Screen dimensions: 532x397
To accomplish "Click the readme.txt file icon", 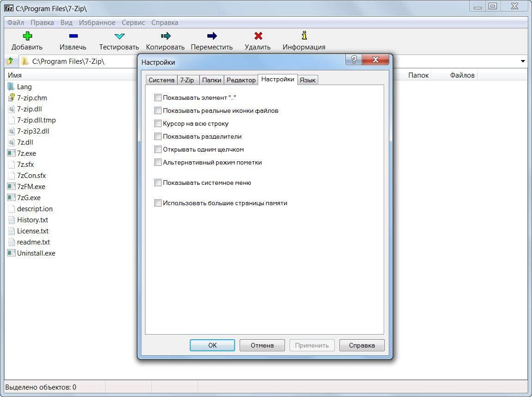I will 11,242.
